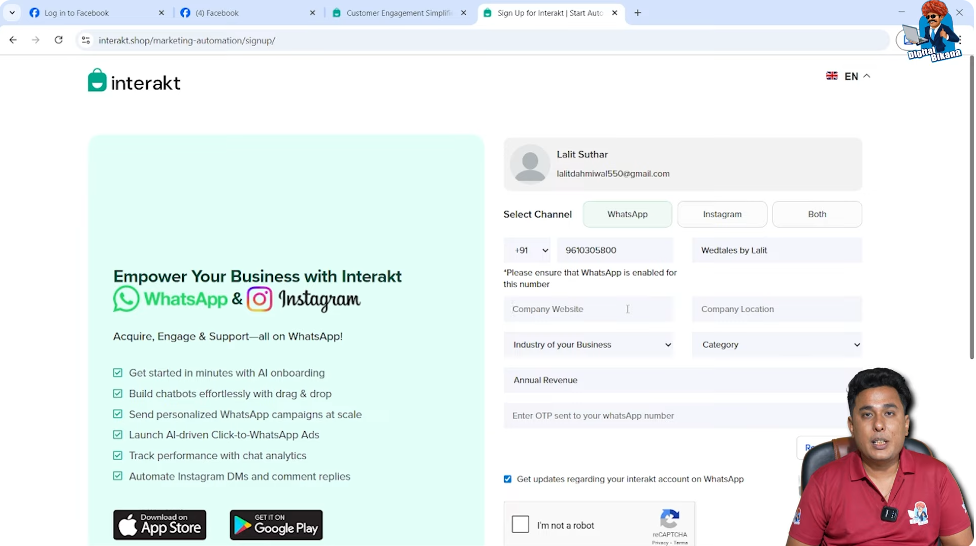Open the EN language selector
The image size is (976, 546).
tap(848, 76)
